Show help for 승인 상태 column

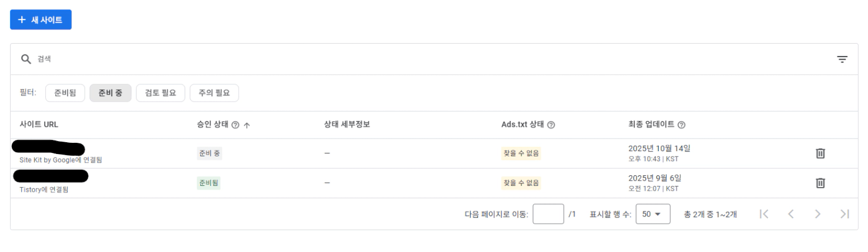[x=235, y=125]
